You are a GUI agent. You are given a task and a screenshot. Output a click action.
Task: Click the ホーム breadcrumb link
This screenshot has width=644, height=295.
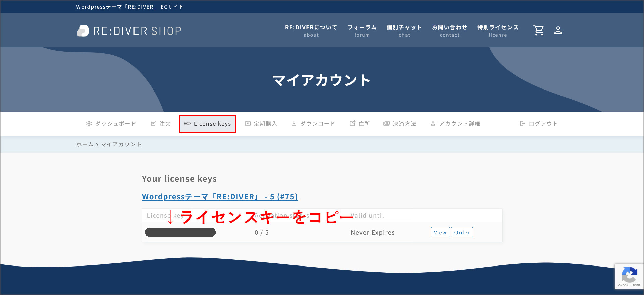(x=85, y=144)
